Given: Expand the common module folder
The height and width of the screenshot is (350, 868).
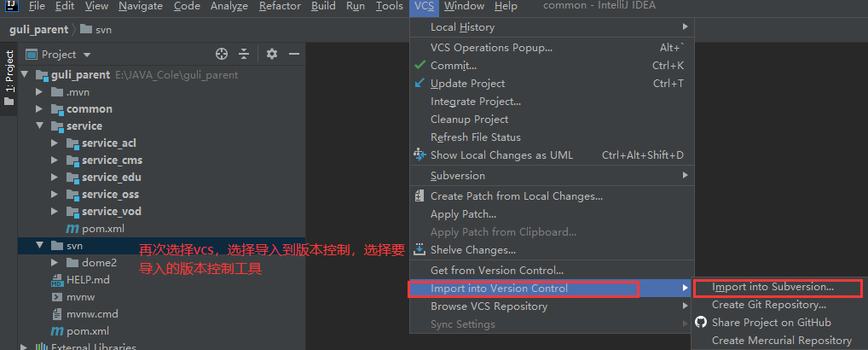Looking at the screenshot, I should tap(39, 108).
